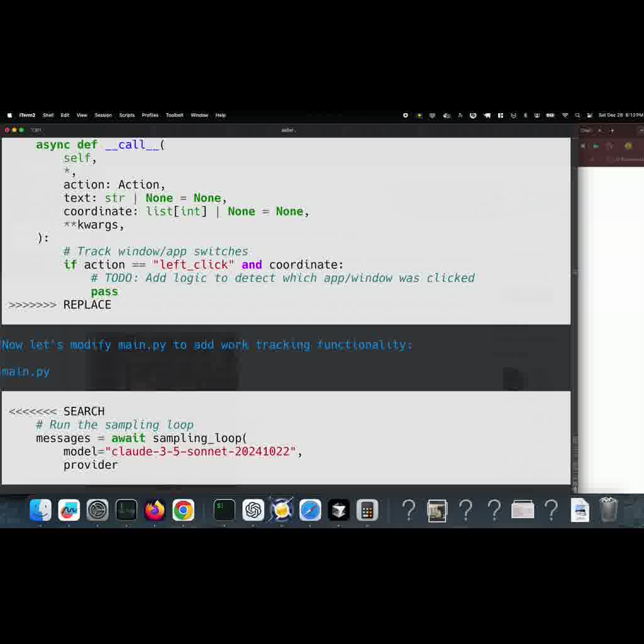This screenshot has width=644, height=644.
Task: Click the green zoom window button
Action: [x=21, y=130]
